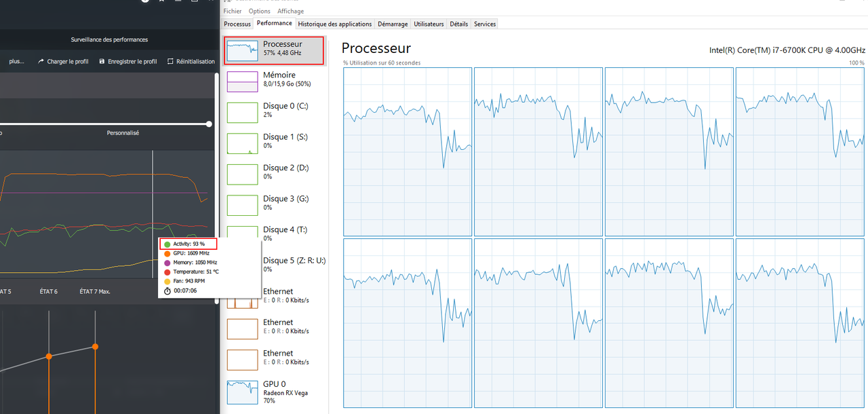Open Surveillance des performances section
Screen dimensions: 868x414
pyautogui.click(x=109, y=39)
